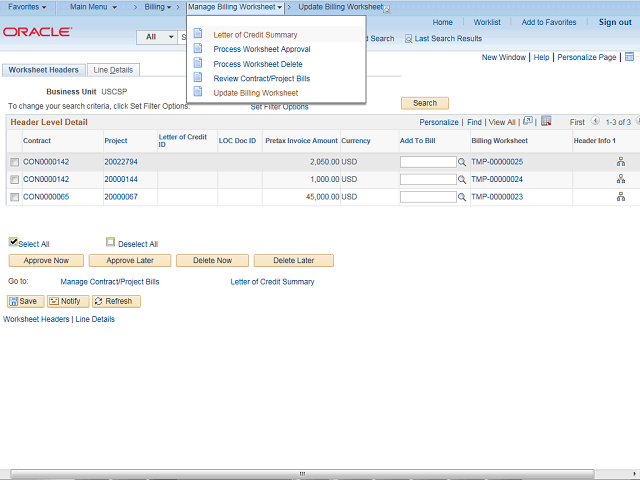Click the Notify button
Screen dimensions: 640x480
pyautogui.click(x=68, y=302)
